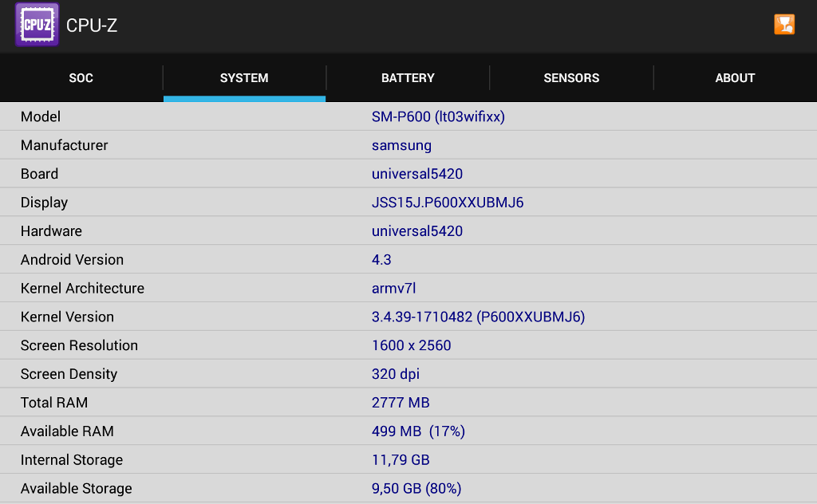Click internal storage value 11,79 GB

(x=401, y=460)
